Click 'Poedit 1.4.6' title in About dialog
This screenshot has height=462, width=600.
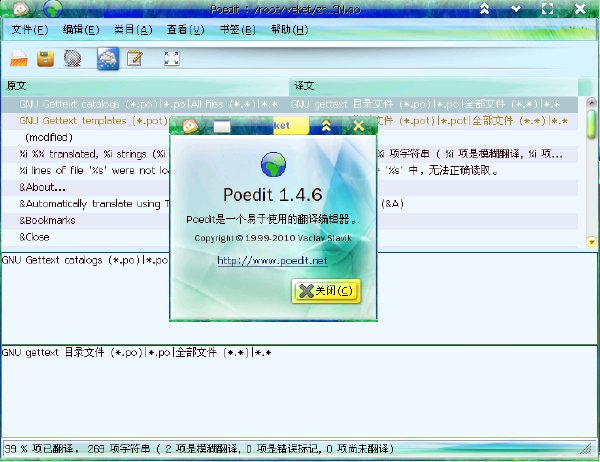tap(272, 195)
